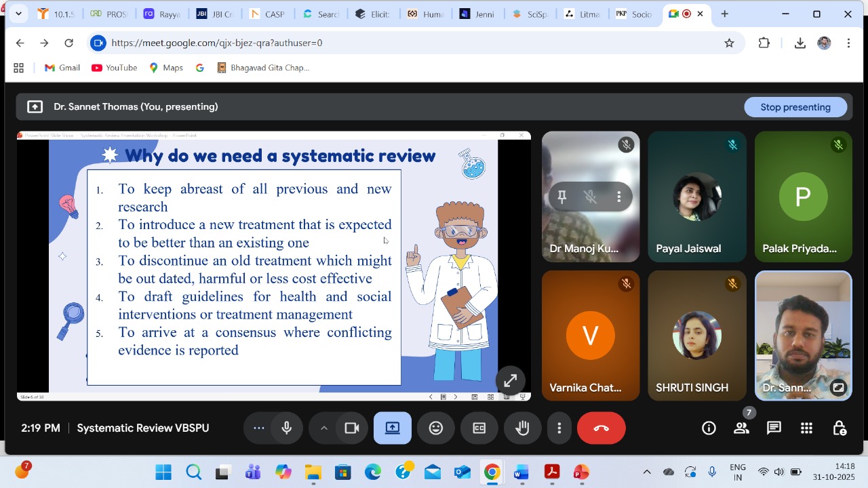Open the Gmail bookmark
This screenshot has height=488, width=868.
tap(62, 68)
